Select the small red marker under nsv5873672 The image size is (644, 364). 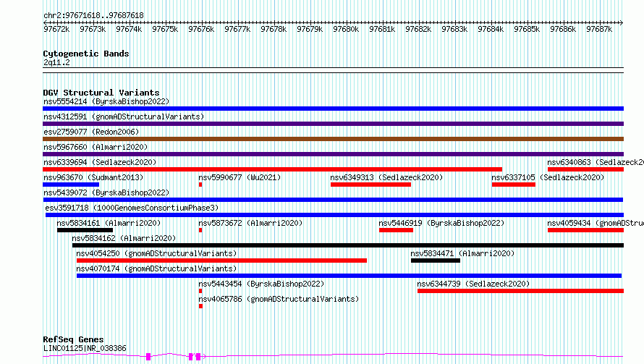tap(200, 230)
